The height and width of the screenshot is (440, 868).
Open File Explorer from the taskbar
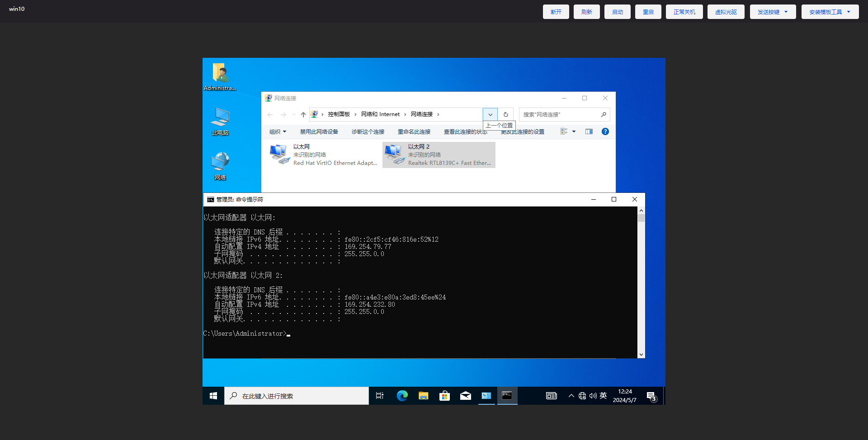point(423,396)
